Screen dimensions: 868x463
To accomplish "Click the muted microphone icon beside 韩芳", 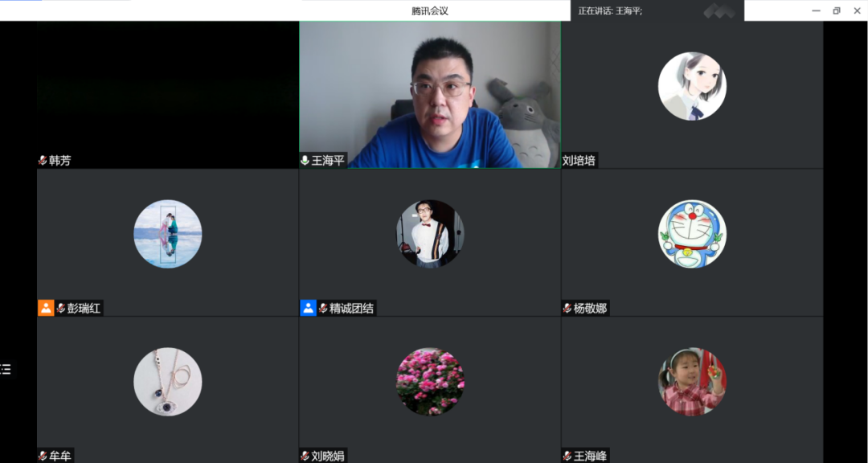I will [x=43, y=161].
